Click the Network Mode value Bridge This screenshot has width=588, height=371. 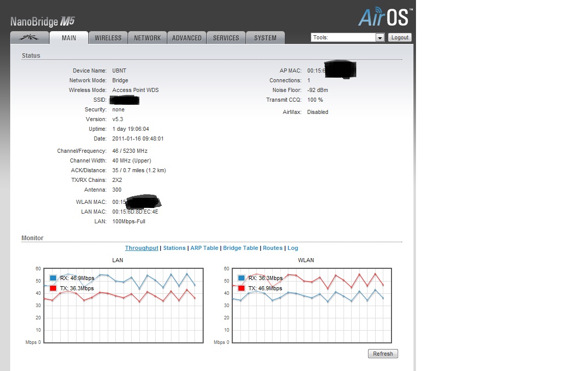tap(120, 80)
